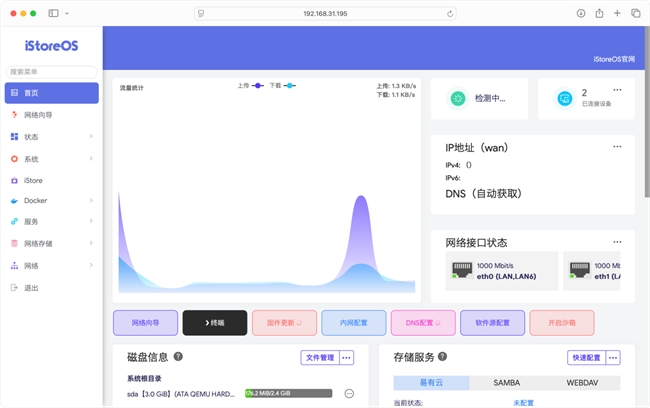
Task: Click the 快速配置 button
Action: pos(587,357)
